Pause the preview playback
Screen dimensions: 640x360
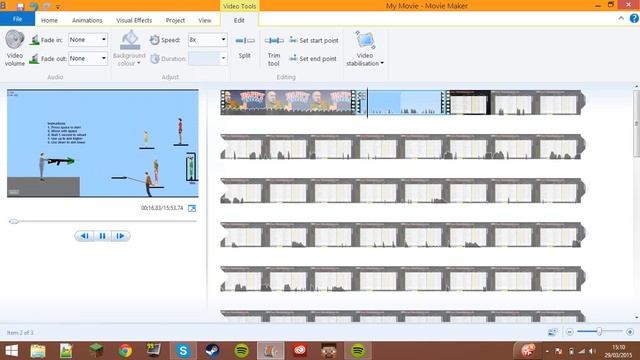pos(102,236)
